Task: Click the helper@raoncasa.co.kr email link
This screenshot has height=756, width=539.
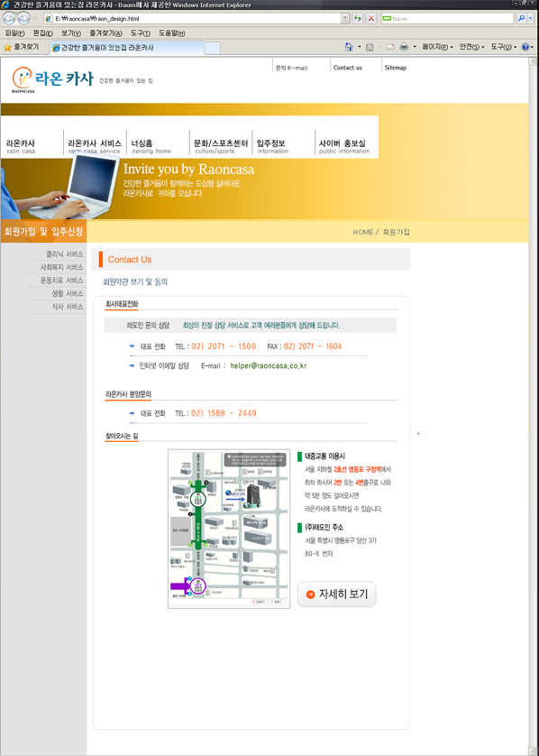Action: point(269,365)
